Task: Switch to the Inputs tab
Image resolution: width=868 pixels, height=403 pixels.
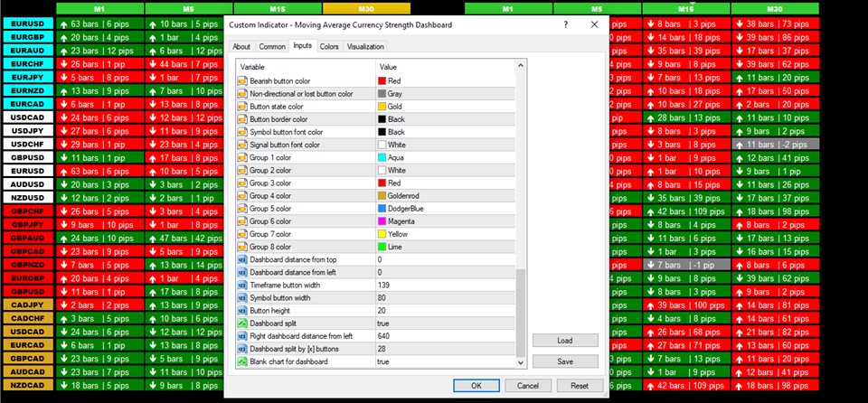Action: coord(302,46)
